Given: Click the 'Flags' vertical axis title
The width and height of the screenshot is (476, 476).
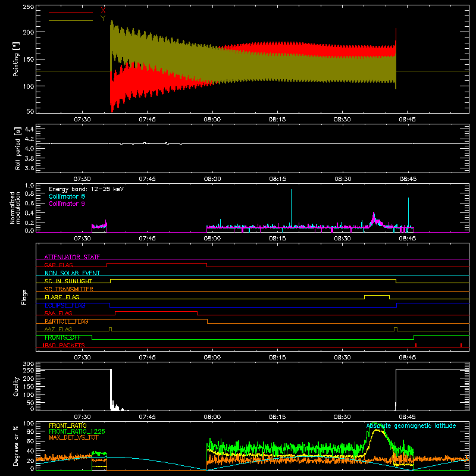Looking at the screenshot, I should [x=24, y=297].
